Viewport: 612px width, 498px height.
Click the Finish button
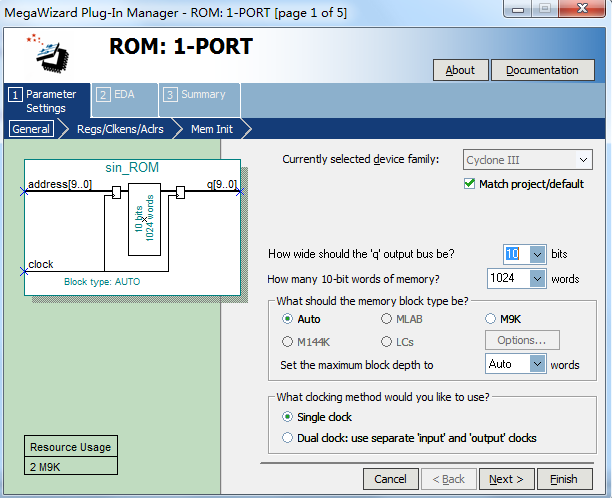(x=564, y=479)
